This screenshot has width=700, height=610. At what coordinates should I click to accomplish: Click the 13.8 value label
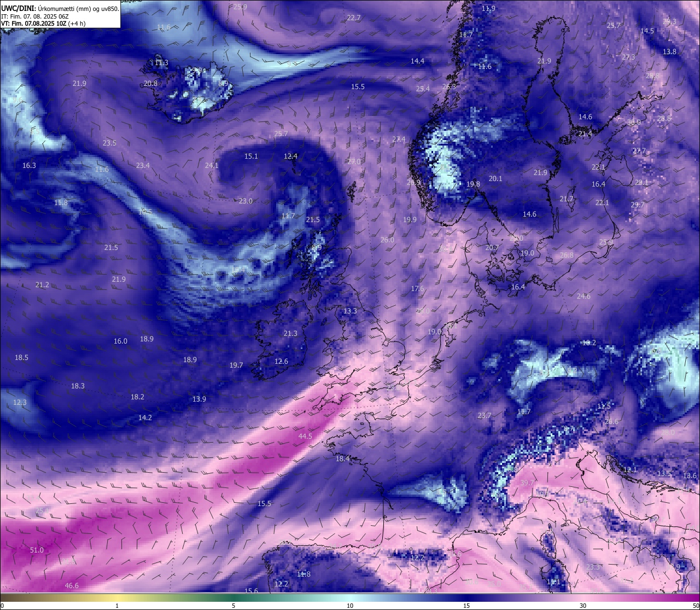coord(669,51)
